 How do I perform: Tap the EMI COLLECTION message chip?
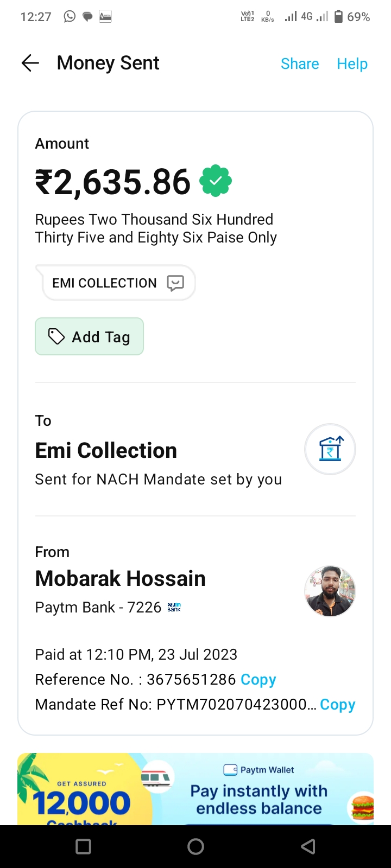click(x=105, y=283)
